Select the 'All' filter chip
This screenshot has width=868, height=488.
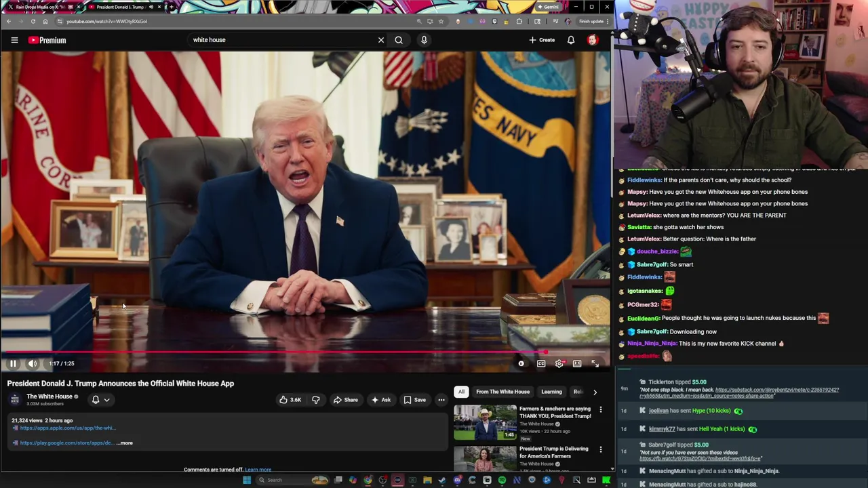[461, 392]
